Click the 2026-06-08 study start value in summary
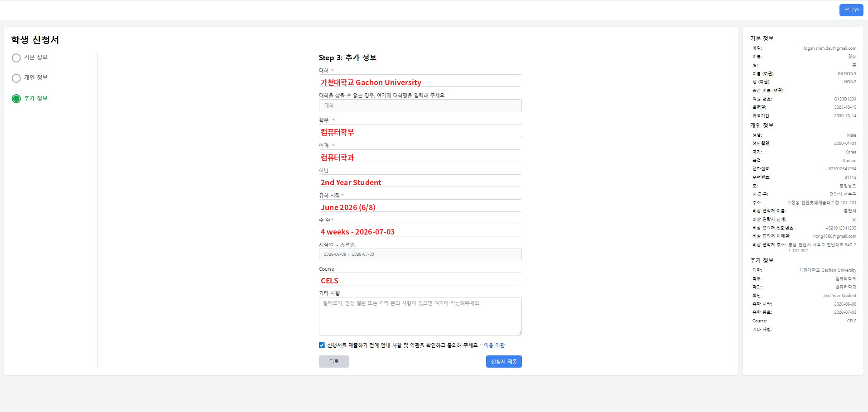Image resolution: width=868 pixels, height=412 pixels. coord(845,304)
